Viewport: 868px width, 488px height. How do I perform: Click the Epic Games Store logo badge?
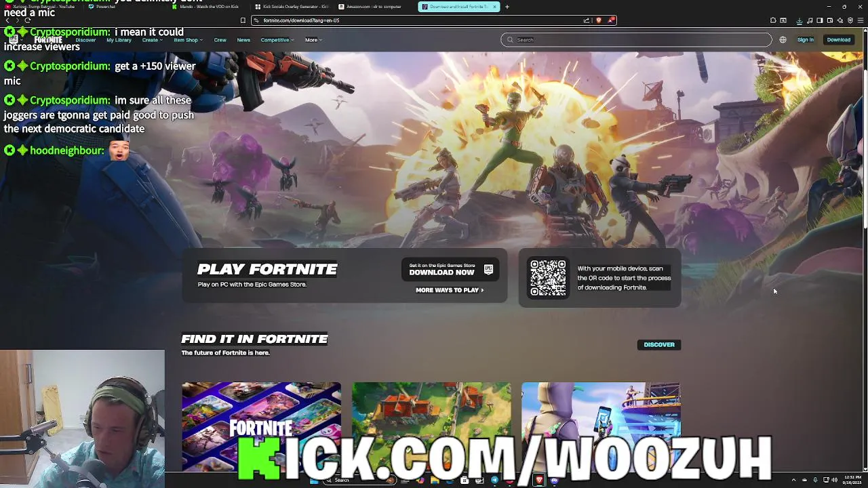[x=488, y=270]
